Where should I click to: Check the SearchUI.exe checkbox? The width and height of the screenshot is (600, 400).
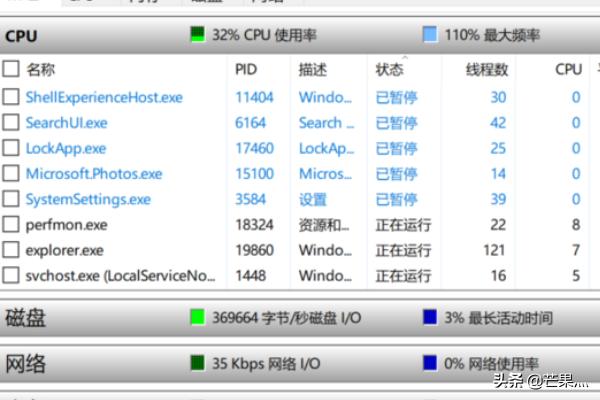[x=11, y=122]
